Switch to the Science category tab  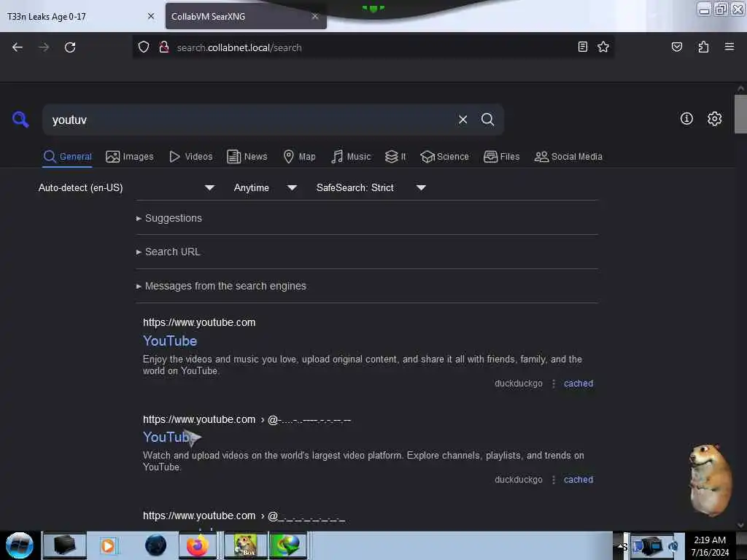(444, 157)
